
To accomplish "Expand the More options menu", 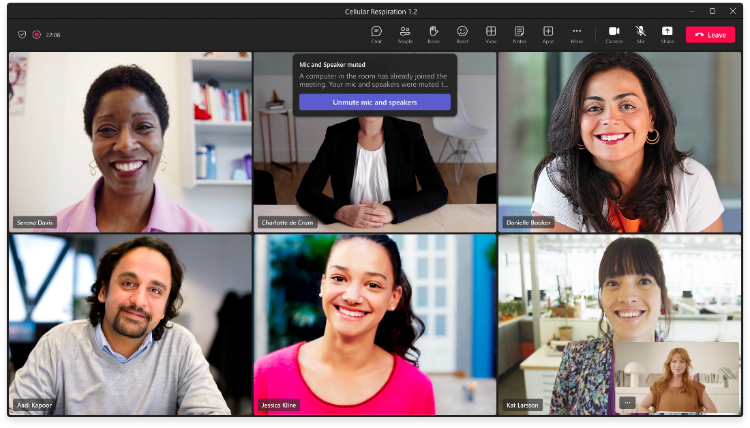I will tap(577, 34).
